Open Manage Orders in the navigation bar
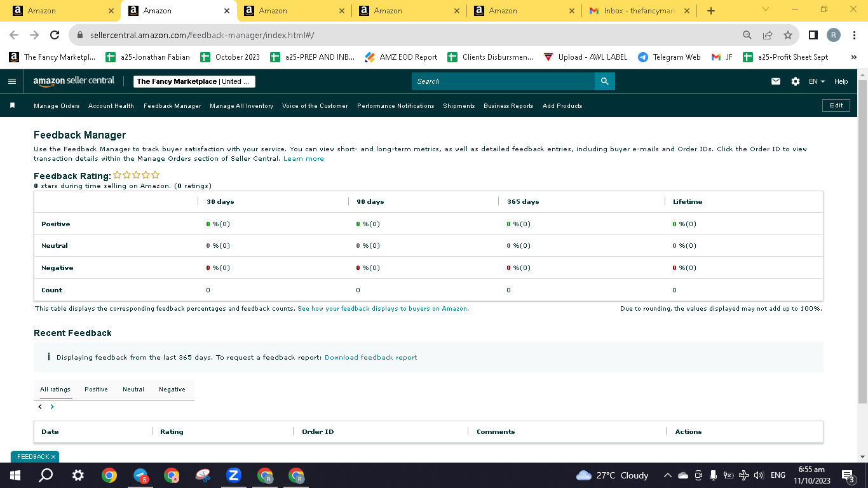 [x=57, y=106]
